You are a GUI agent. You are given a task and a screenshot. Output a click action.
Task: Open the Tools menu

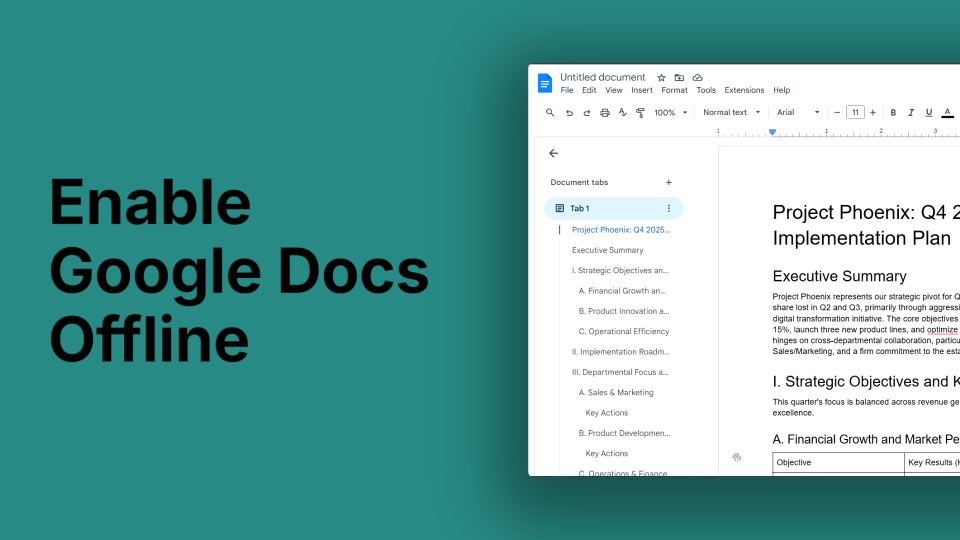tap(706, 90)
